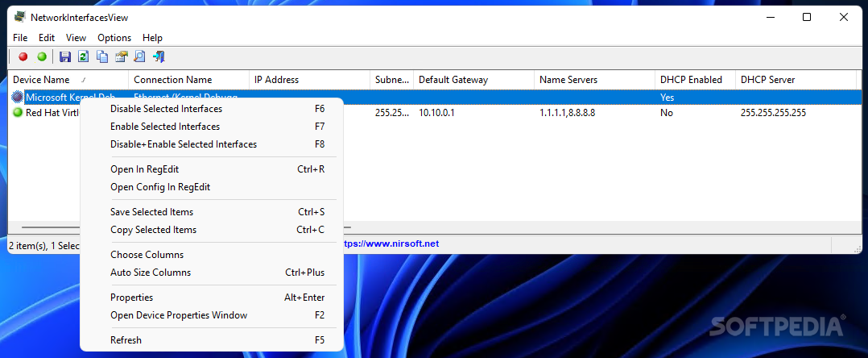The image size is (868, 358).
Task: Sort by the Connection Name column header
Action: coord(188,80)
